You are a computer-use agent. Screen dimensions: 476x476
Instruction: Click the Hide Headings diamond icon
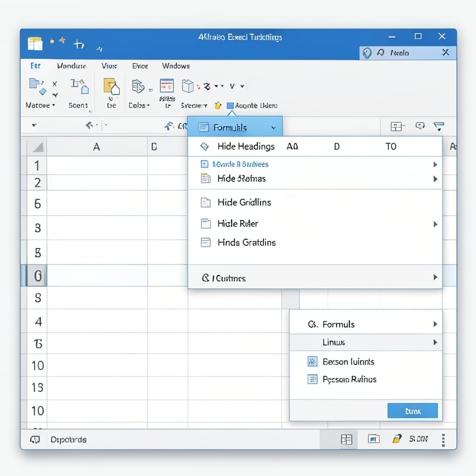pos(205,146)
